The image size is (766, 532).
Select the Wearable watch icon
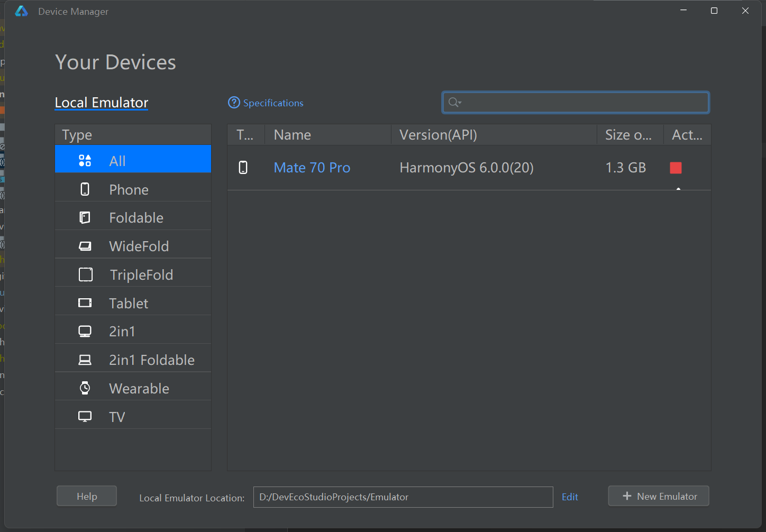click(85, 388)
